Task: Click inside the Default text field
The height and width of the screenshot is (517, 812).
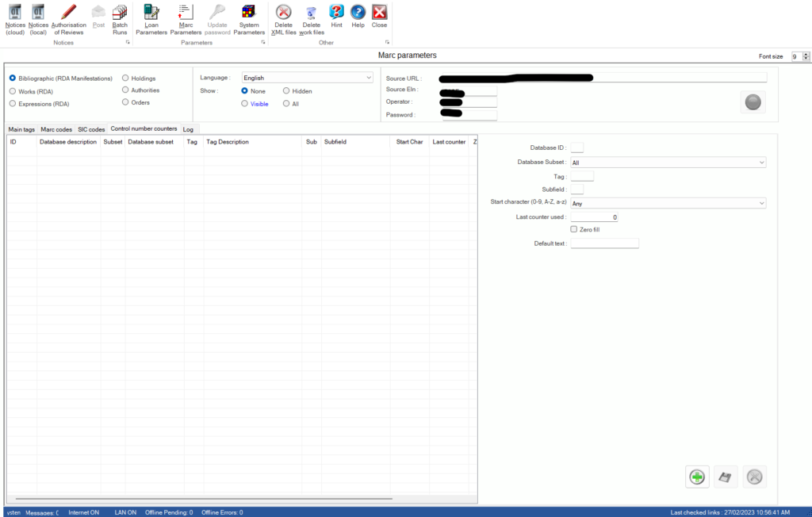Action: 605,243
